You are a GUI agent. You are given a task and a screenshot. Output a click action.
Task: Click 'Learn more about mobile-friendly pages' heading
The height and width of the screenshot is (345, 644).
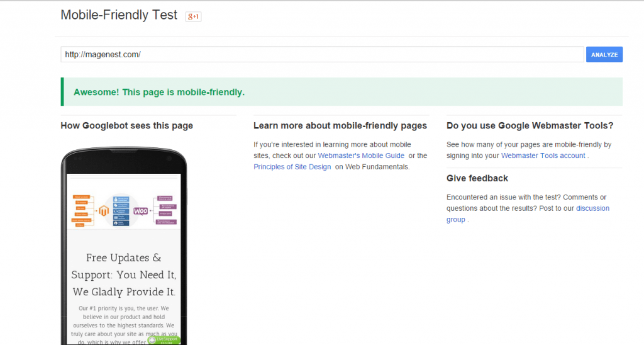click(x=340, y=126)
